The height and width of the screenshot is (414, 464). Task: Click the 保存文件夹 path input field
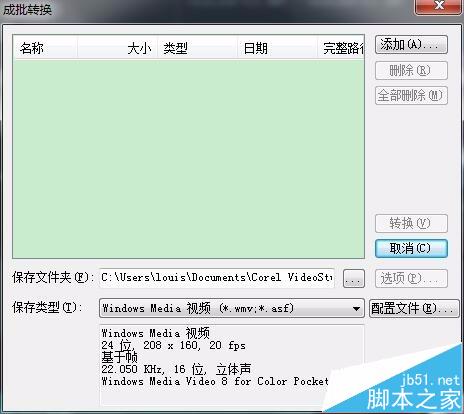[217, 278]
